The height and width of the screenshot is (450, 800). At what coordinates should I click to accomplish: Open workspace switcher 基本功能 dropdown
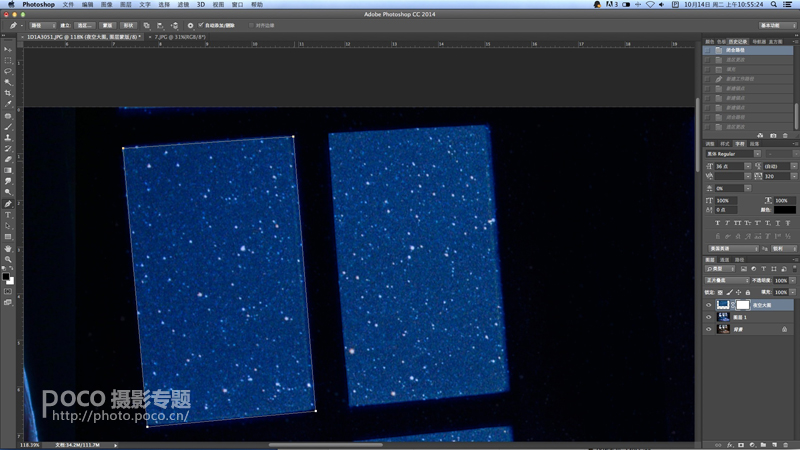tap(777, 25)
